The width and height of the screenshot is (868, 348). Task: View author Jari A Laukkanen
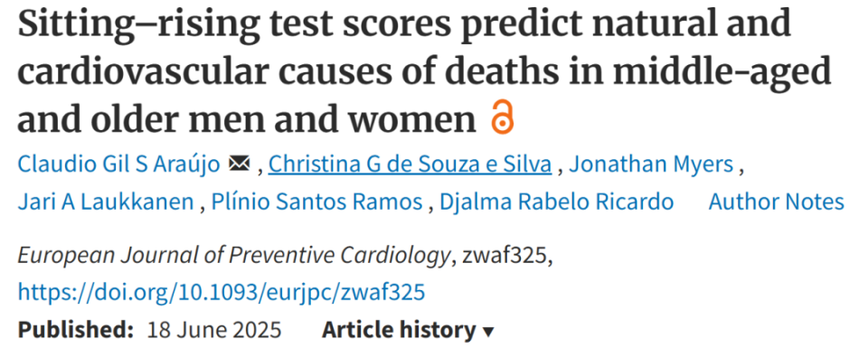(106, 202)
